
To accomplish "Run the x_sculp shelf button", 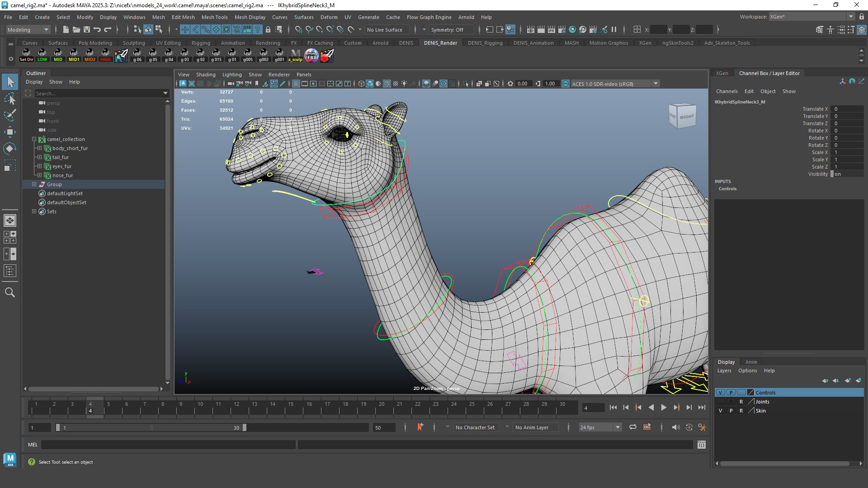I will click(296, 56).
